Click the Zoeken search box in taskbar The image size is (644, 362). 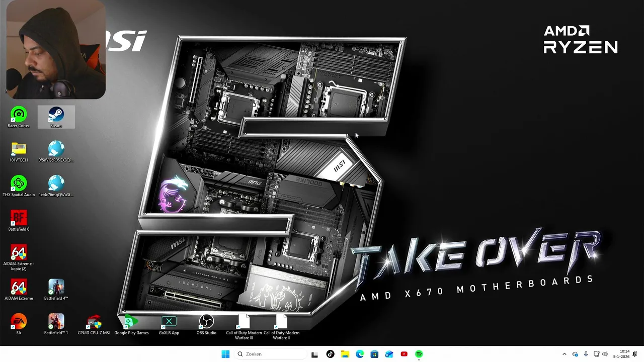pyautogui.click(x=270, y=354)
